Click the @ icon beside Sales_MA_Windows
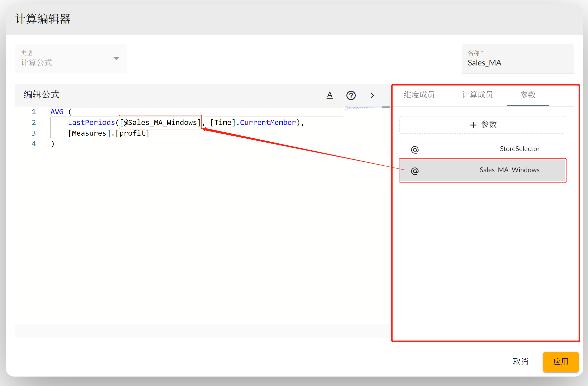This screenshot has width=588, height=386. coord(415,171)
